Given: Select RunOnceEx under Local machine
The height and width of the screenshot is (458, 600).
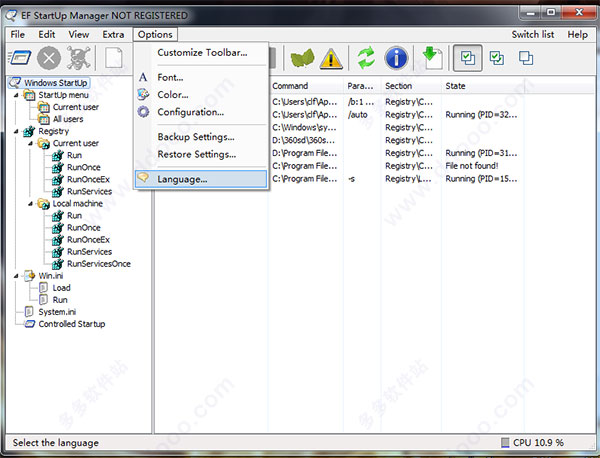Looking at the screenshot, I should pos(88,240).
